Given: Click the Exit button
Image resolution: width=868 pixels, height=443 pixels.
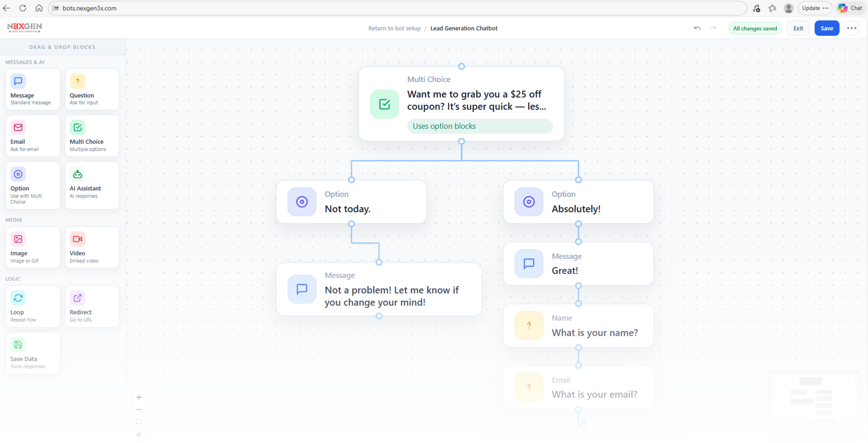Looking at the screenshot, I should tap(798, 28).
